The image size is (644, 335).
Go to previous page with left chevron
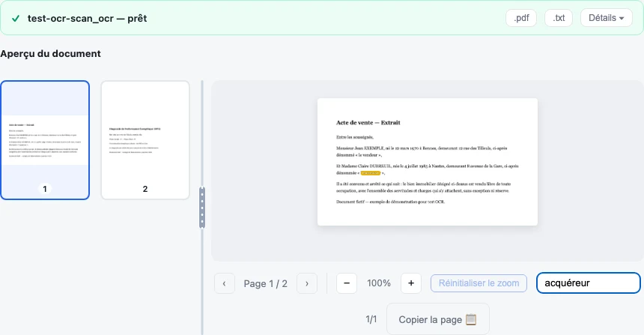tap(224, 283)
